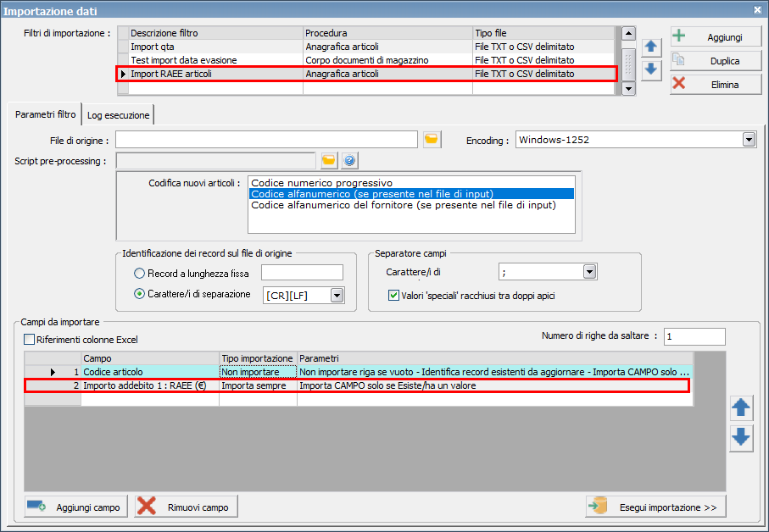Click Campo column header in fields table
This screenshot has width=769, height=532.
coord(150,358)
